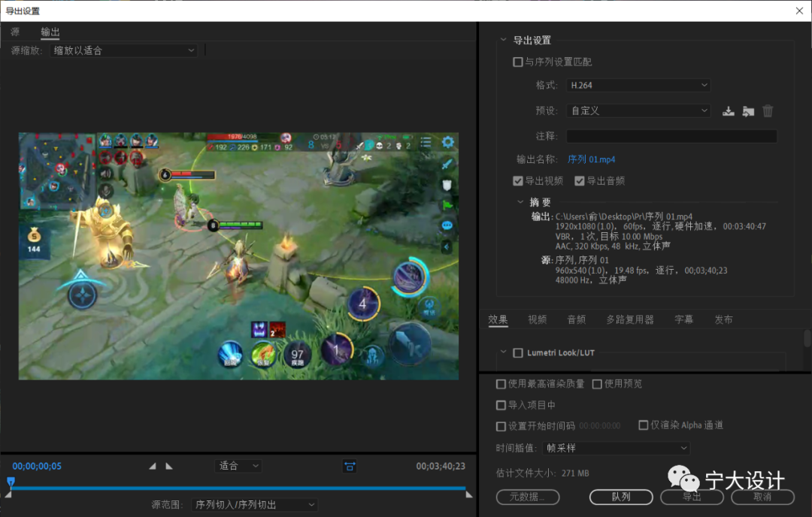Screen dimensions: 812x517
Task: Click the start timecode field 00:00:00:00
Action: click(600, 426)
